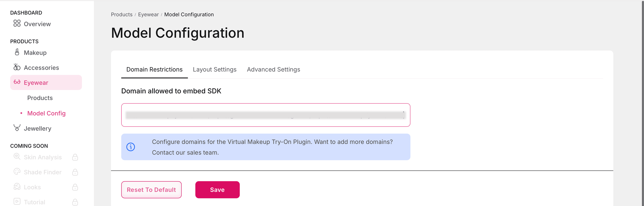
Task: Focus the allowed domain input field
Action: 265,115
